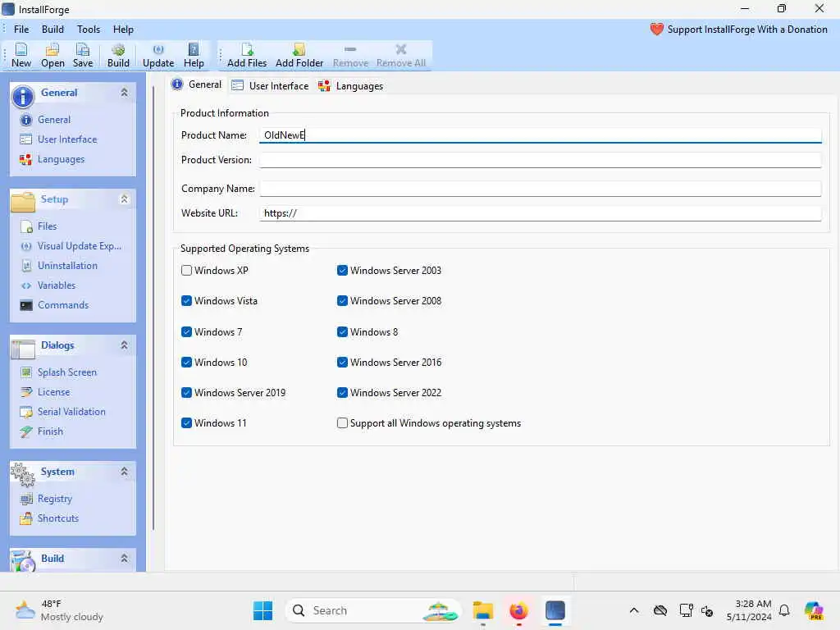Open the Variables page

click(57, 285)
